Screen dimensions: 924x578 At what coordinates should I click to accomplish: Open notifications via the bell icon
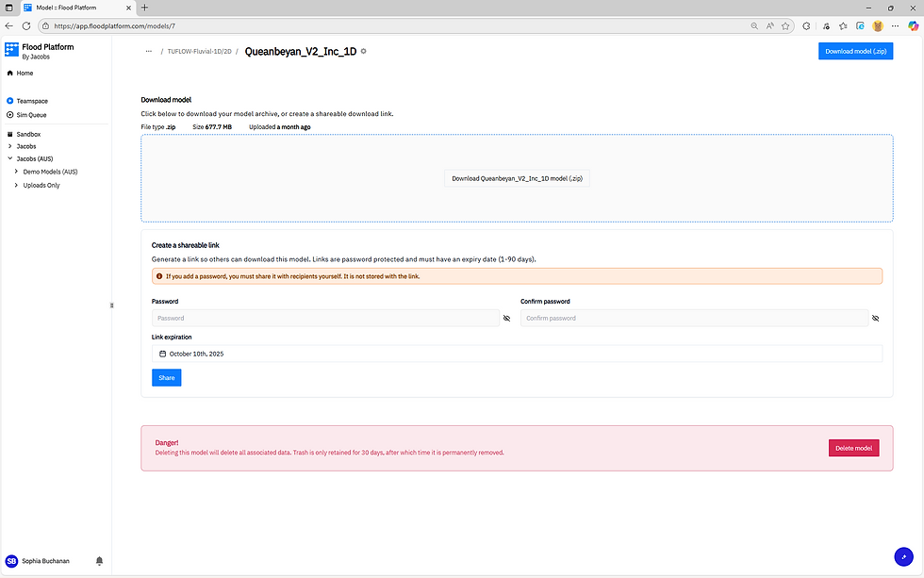[x=98, y=560]
